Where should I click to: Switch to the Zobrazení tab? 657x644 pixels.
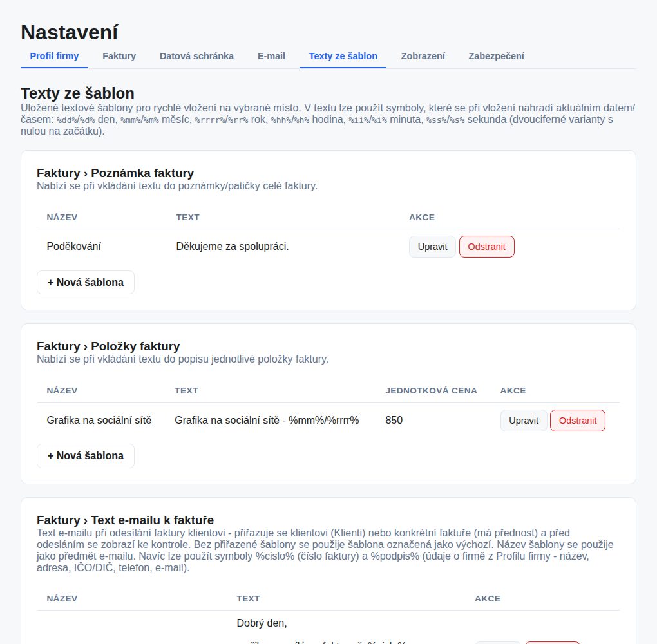point(423,56)
